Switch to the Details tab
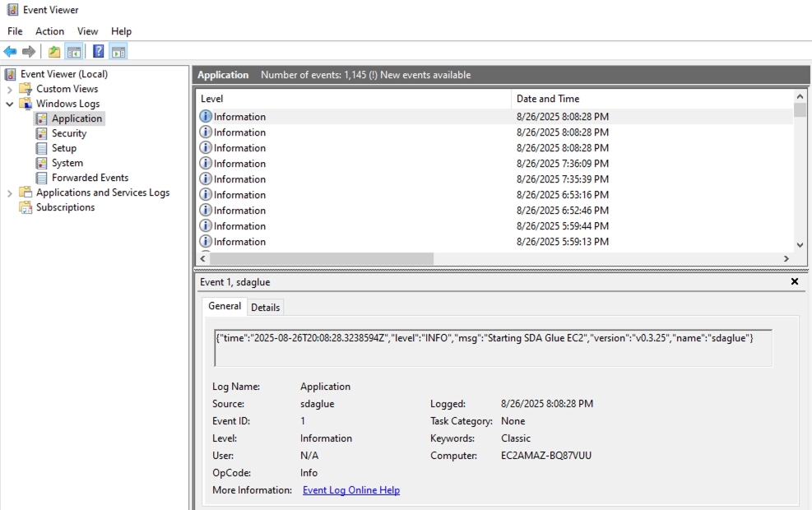Screen dimensions: 812x510 point(265,307)
